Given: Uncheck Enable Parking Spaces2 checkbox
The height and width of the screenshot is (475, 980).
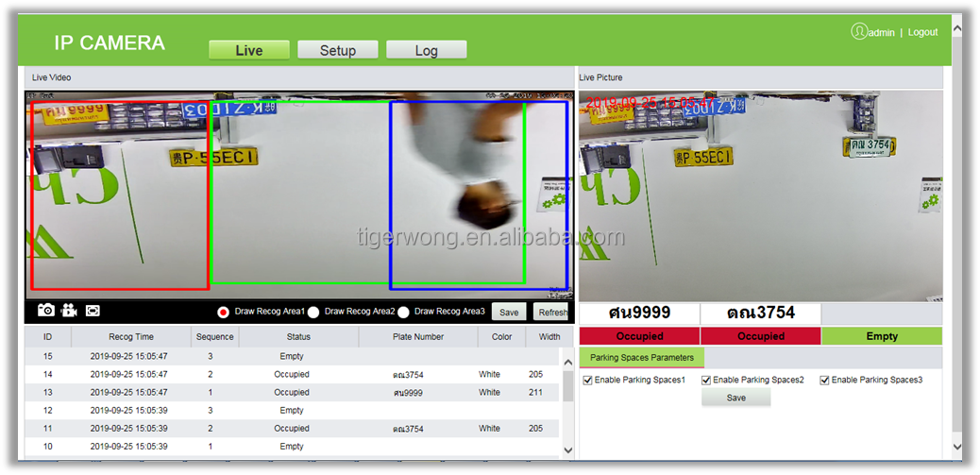Looking at the screenshot, I should point(706,380).
